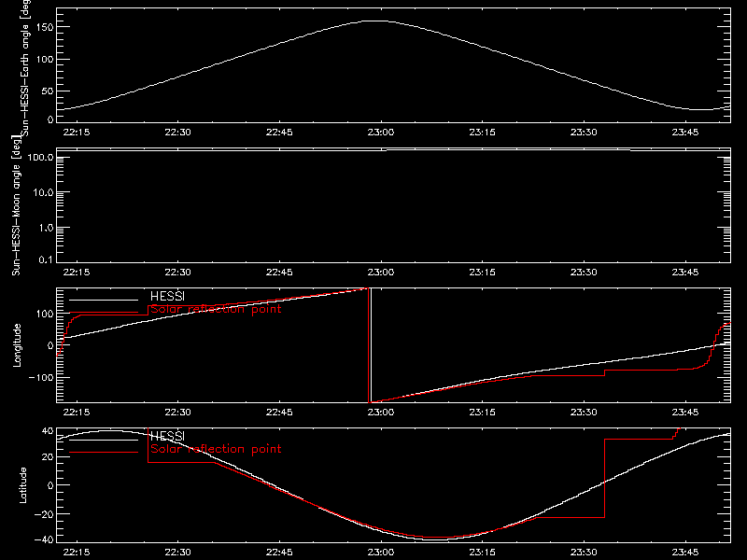Click 23:00 time label under Earth angle plot
Viewport: 747px width, 560px height.
(381, 132)
